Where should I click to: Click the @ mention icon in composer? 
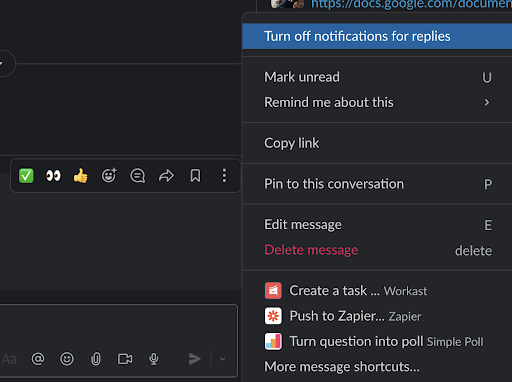[x=38, y=359]
